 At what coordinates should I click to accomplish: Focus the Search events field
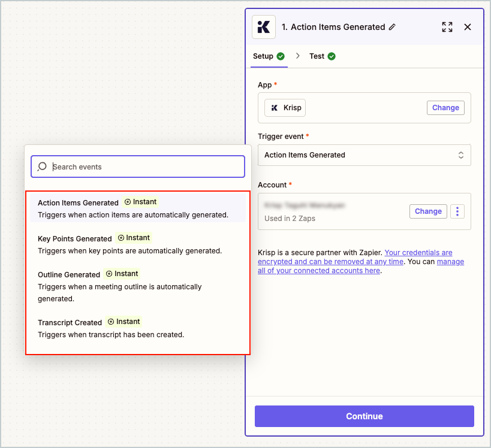pyautogui.click(x=138, y=167)
